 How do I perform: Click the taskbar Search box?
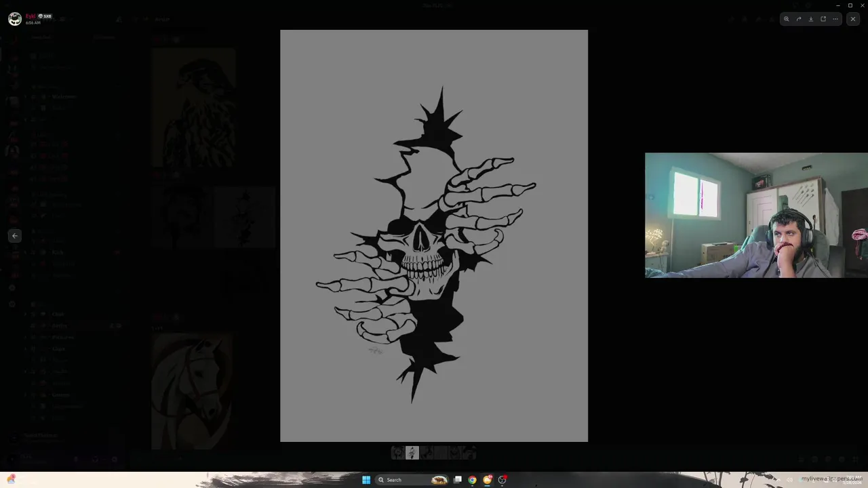click(x=412, y=480)
